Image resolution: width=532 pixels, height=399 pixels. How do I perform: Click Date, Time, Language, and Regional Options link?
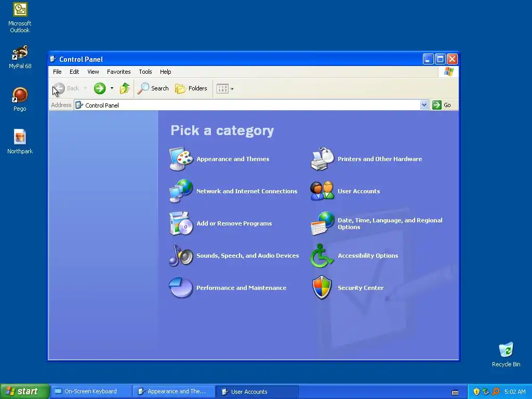click(390, 223)
